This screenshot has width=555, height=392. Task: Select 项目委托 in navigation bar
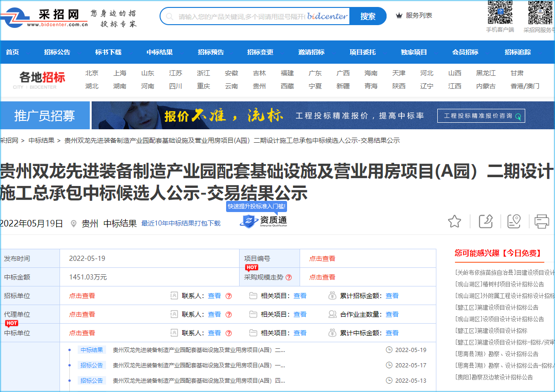click(x=362, y=52)
